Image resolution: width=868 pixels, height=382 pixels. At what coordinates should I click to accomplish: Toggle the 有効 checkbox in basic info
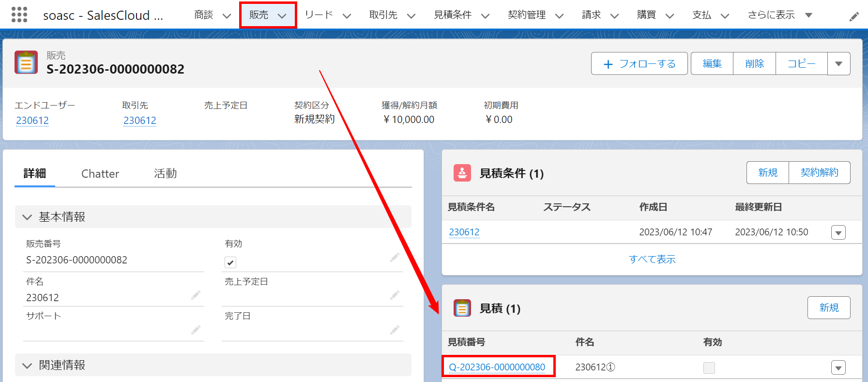point(230,262)
